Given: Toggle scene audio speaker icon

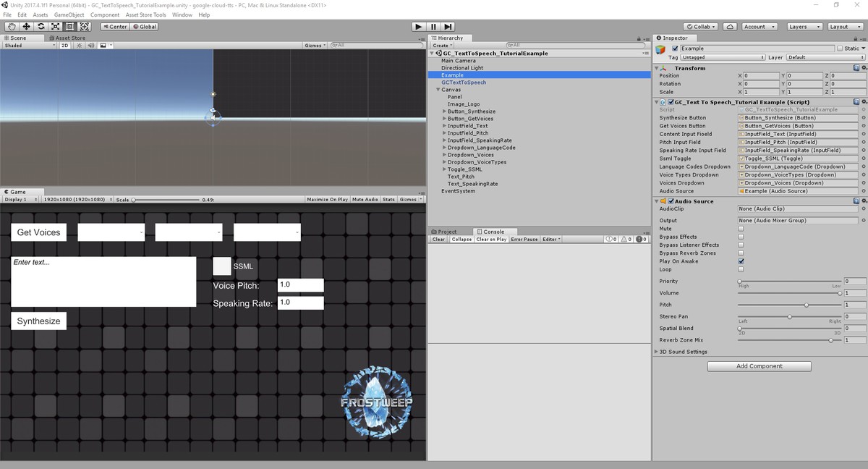Looking at the screenshot, I should pos(92,46).
